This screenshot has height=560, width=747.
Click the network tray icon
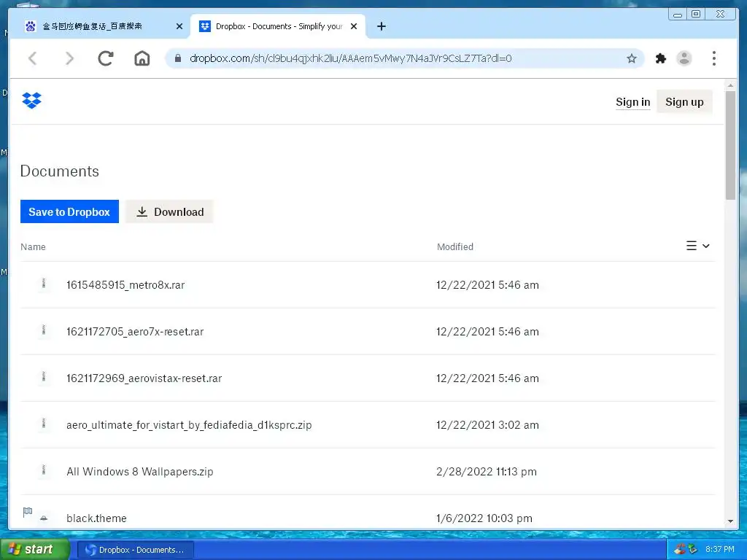[x=693, y=550]
